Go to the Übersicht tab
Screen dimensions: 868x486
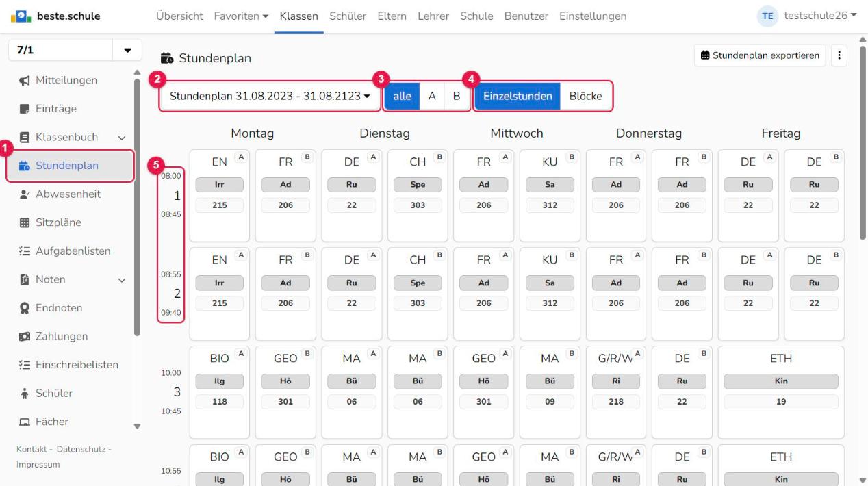pyautogui.click(x=179, y=16)
